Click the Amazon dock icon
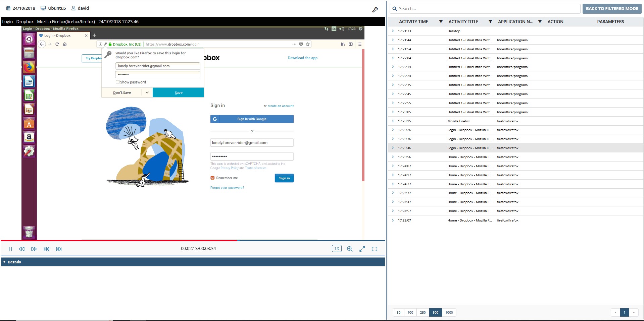The width and height of the screenshot is (644, 321). [29, 137]
